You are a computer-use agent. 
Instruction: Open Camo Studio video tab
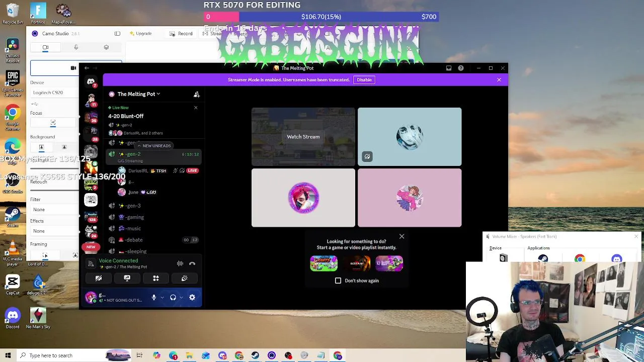[45, 47]
